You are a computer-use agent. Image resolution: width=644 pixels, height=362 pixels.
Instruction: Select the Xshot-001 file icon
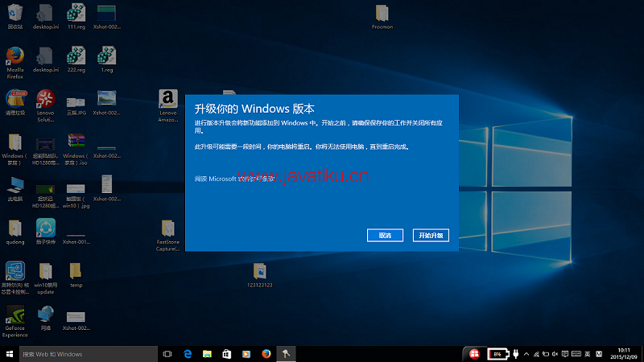point(76,239)
